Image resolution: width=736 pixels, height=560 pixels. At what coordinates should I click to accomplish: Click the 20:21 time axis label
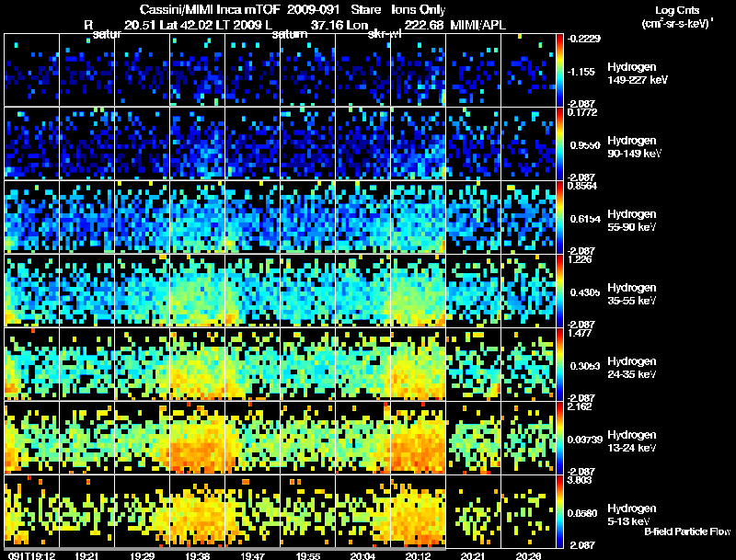pos(473,555)
